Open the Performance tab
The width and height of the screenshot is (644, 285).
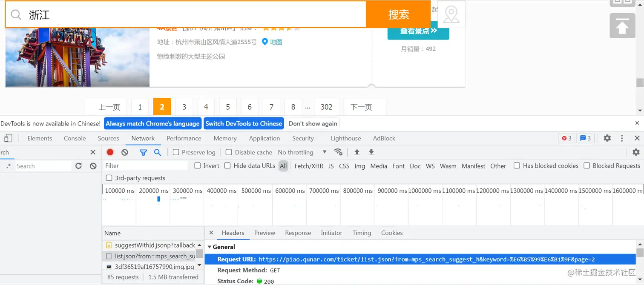[184, 138]
